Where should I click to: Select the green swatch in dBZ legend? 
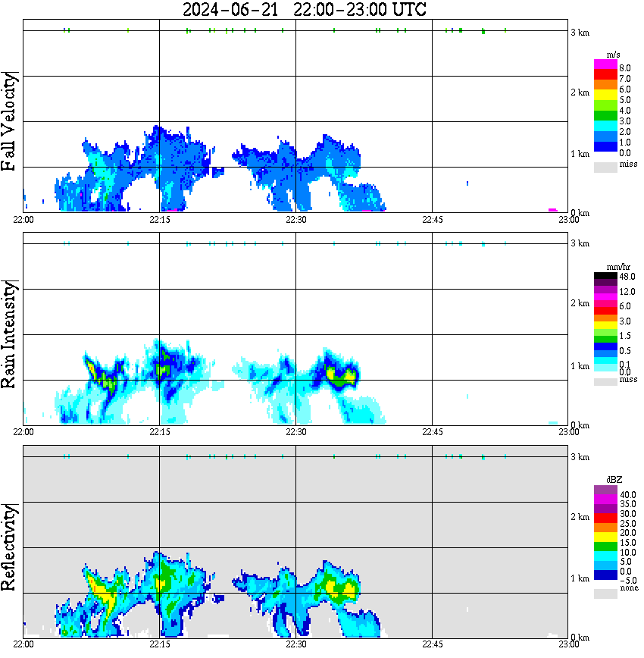point(605,547)
